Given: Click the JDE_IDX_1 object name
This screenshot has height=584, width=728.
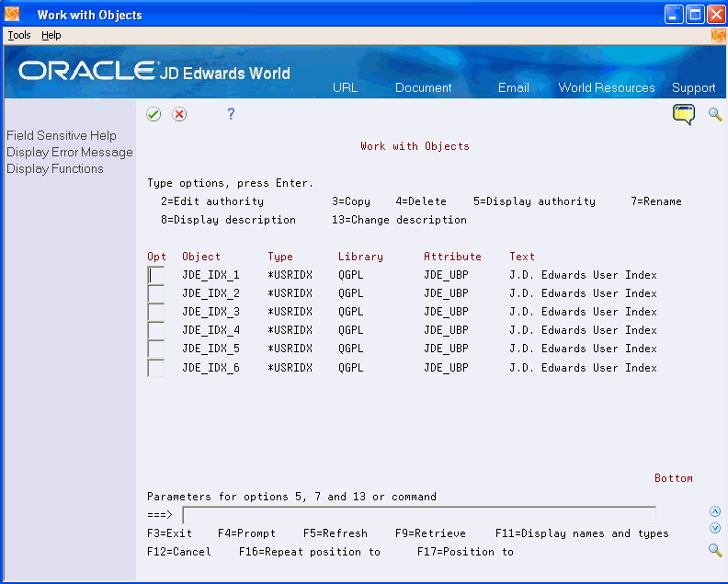Looking at the screenshot, I should pos(210,275).
